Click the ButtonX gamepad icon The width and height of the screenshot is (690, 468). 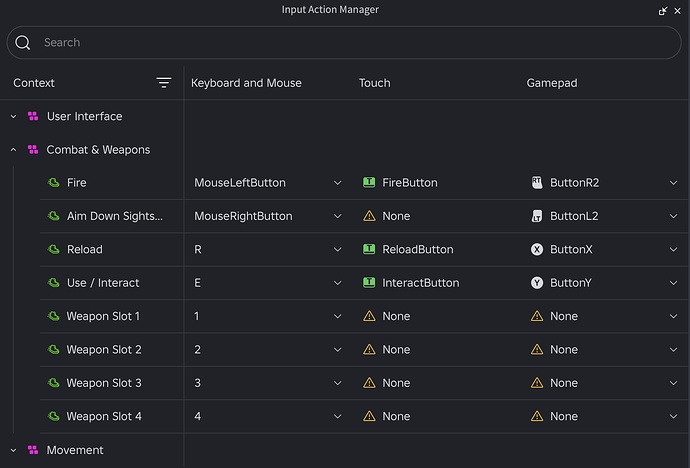coord(537,249)
